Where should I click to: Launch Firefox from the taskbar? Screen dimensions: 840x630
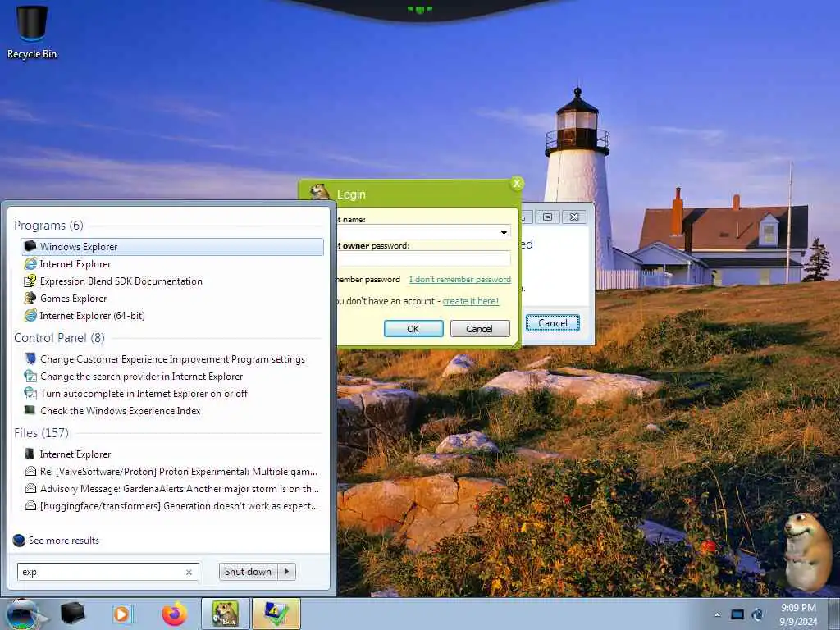click(x=175, y=614)
